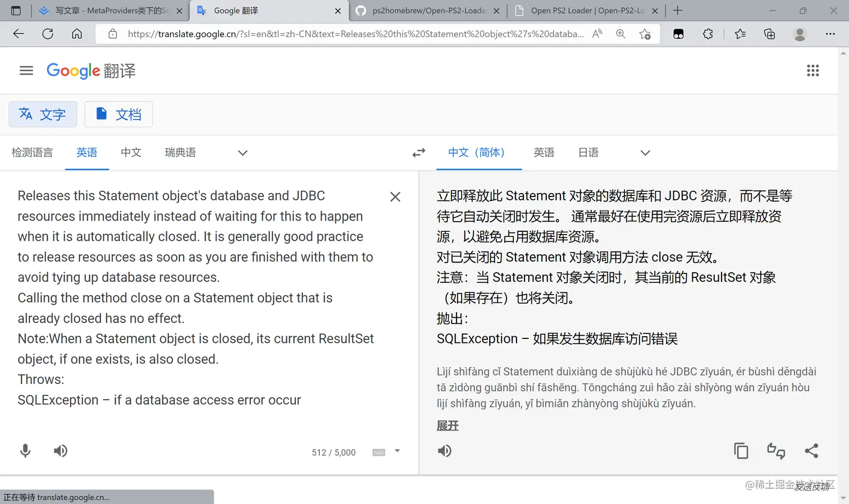Clear the source text with the X
Screen dimensions: 849x504
point(395,196)
